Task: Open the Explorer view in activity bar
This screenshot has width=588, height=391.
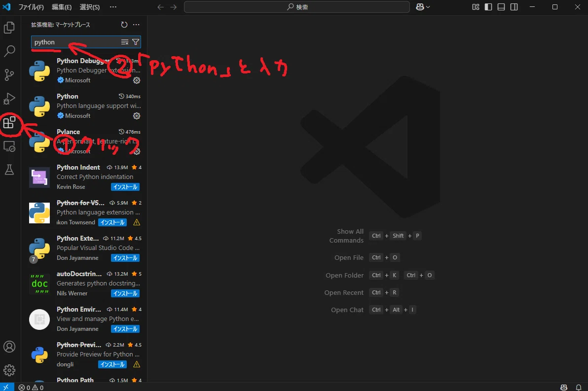Action: pyautogui.click(x=9, y=28)
